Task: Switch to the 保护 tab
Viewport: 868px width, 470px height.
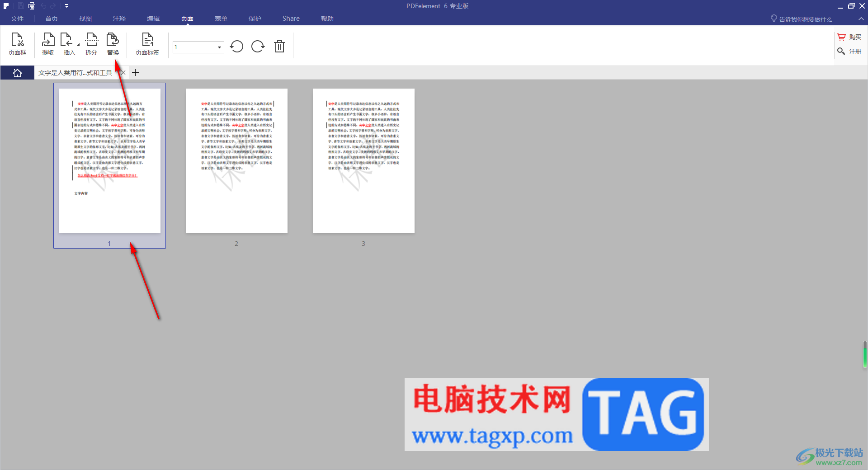Action: [x=255, y=19]
